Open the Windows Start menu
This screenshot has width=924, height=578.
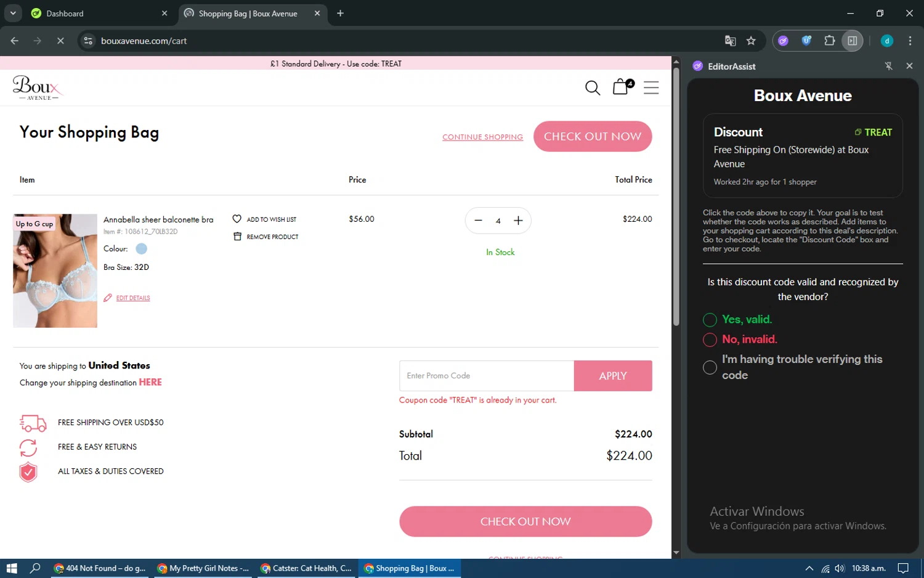coord(11,568)
